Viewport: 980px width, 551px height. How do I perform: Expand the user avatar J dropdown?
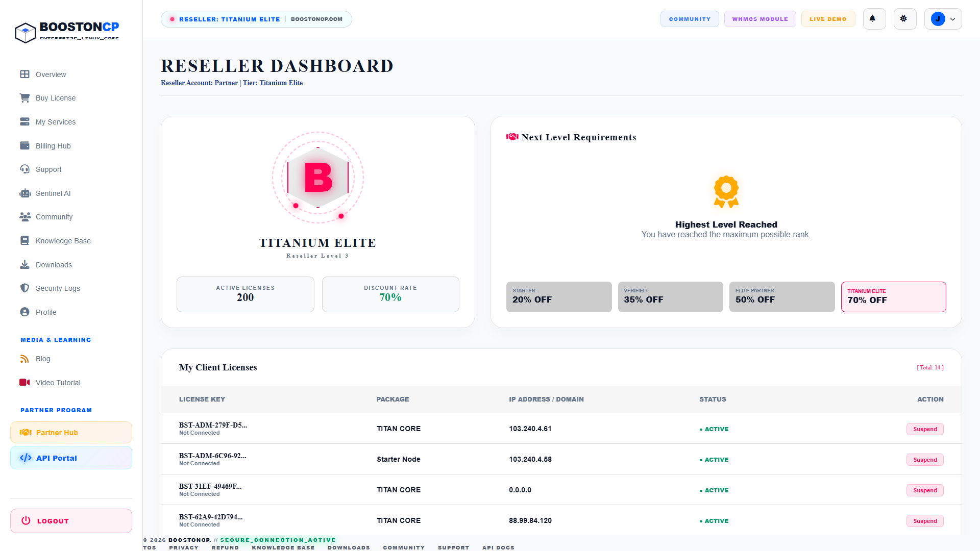point(943,19)
